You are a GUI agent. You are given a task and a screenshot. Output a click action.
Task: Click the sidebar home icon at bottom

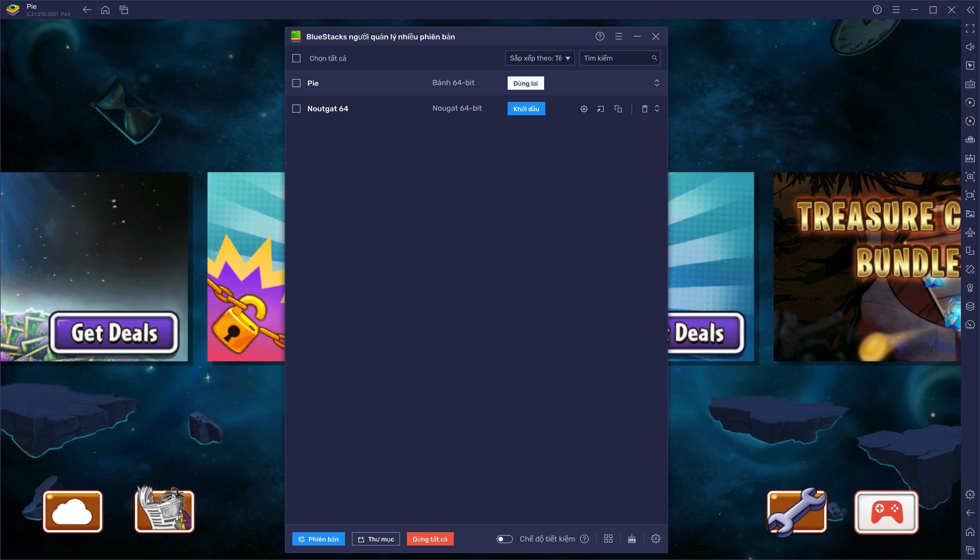(970, 532)
